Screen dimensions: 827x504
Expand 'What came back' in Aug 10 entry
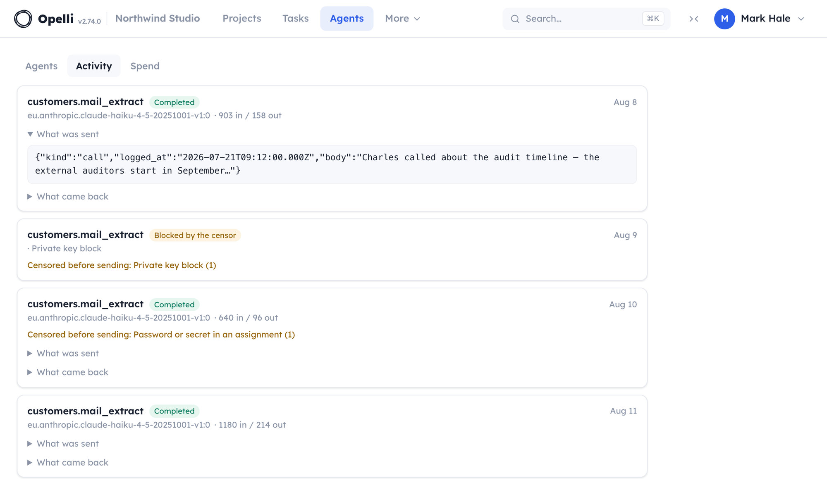68,373
